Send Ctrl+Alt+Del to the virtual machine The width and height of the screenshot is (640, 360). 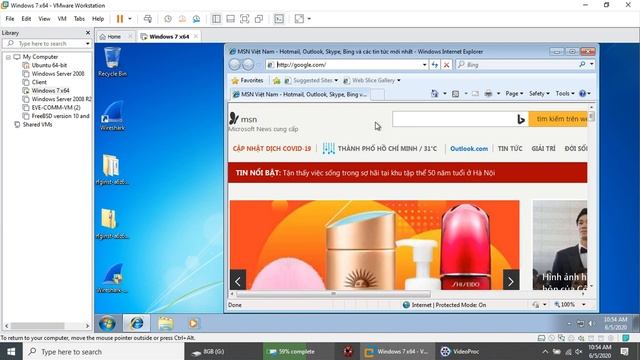coord(148,19)
